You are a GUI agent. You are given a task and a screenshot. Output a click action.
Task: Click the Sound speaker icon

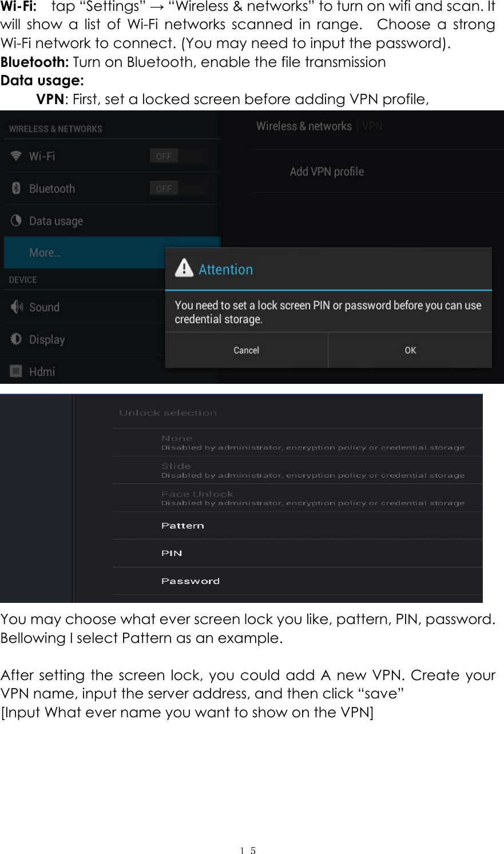[x=16, y=307]
